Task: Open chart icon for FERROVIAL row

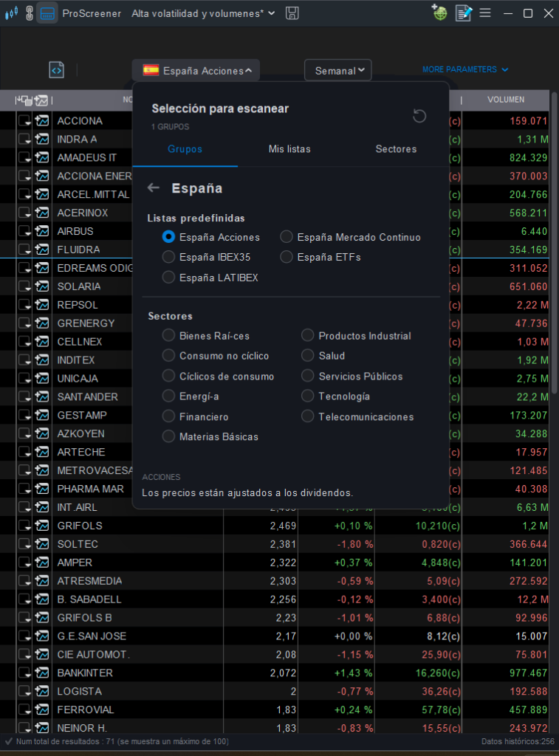Action: pyautogui.click(x=42, y=709)
